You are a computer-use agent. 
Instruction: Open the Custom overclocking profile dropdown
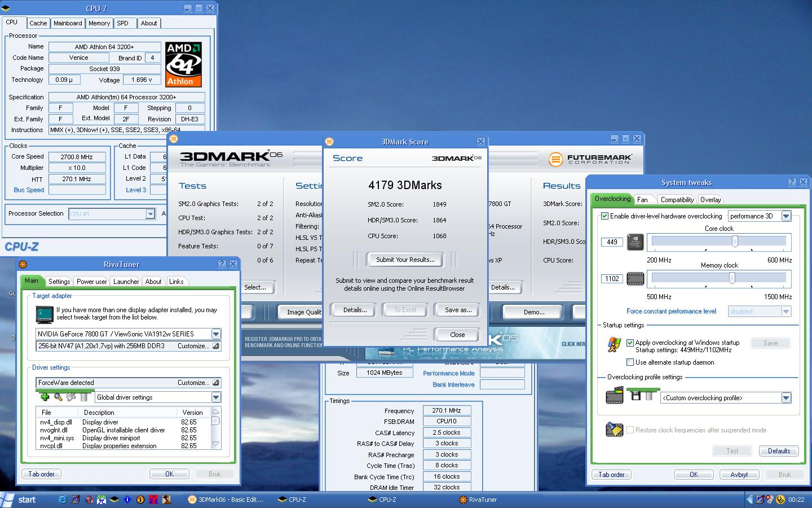click(x=786, y=398)
